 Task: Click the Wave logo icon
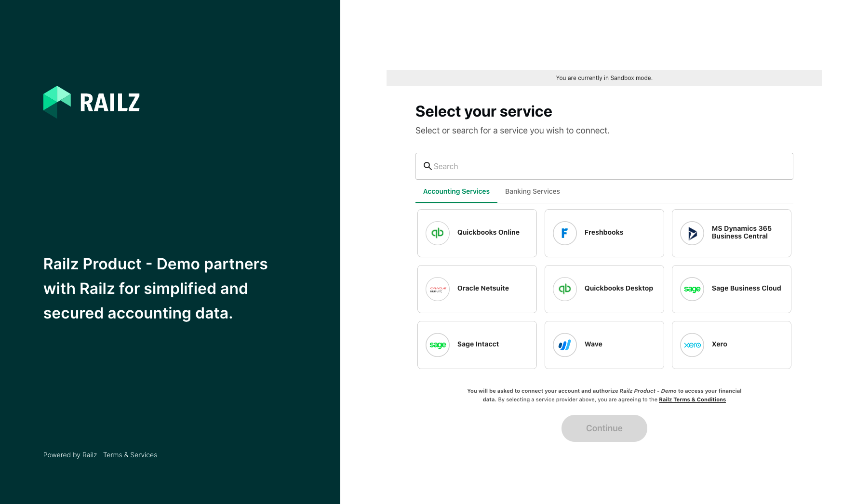click(x=565, y=345)
